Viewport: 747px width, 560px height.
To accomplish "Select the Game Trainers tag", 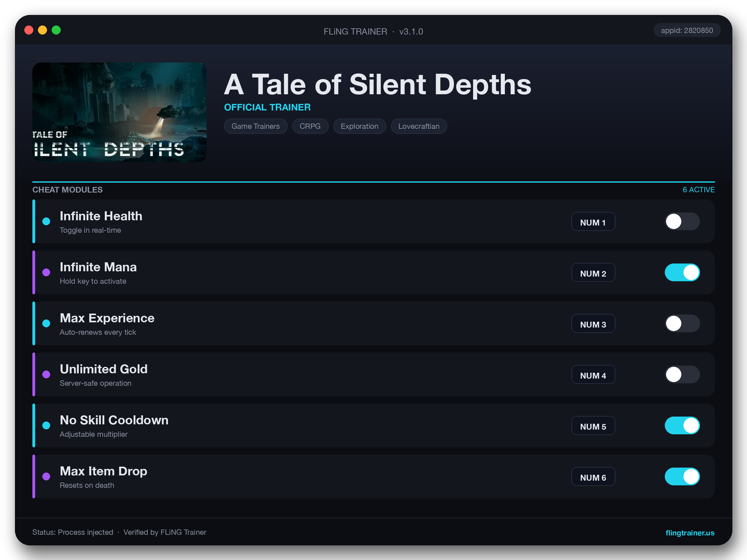I will [256, 126].
